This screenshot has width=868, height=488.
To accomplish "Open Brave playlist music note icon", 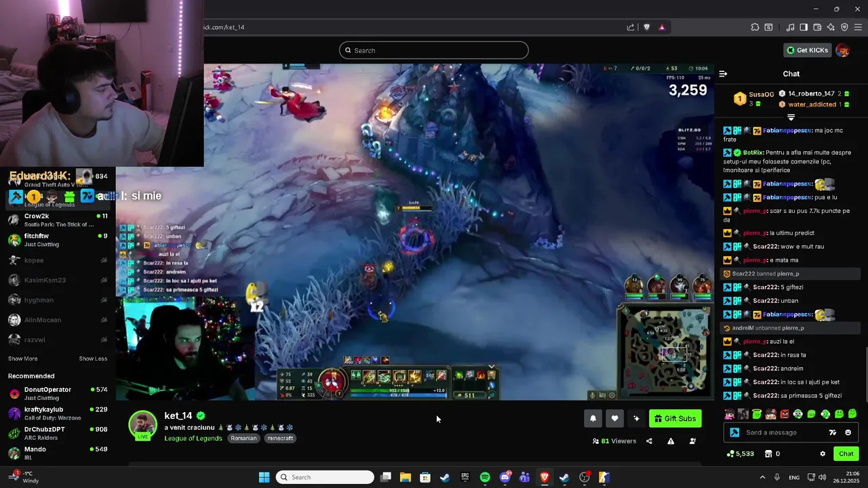I will click(790, 27).
